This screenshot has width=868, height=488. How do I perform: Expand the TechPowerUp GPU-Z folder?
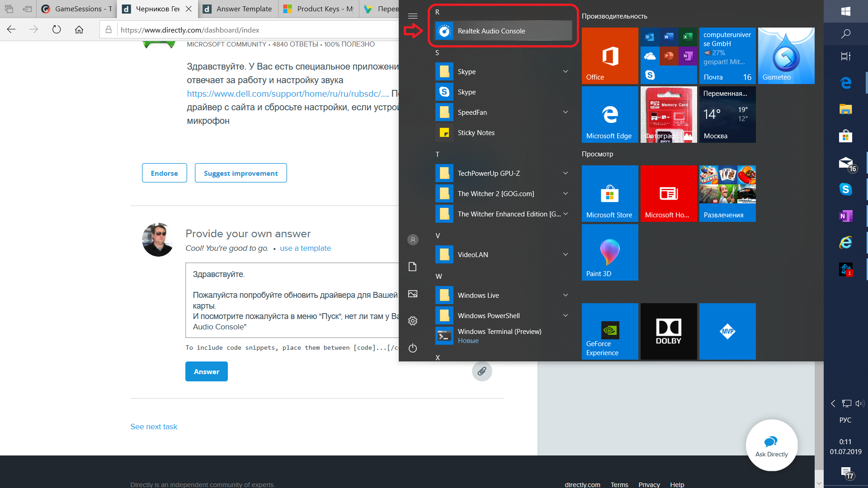[x=566, y=174]
